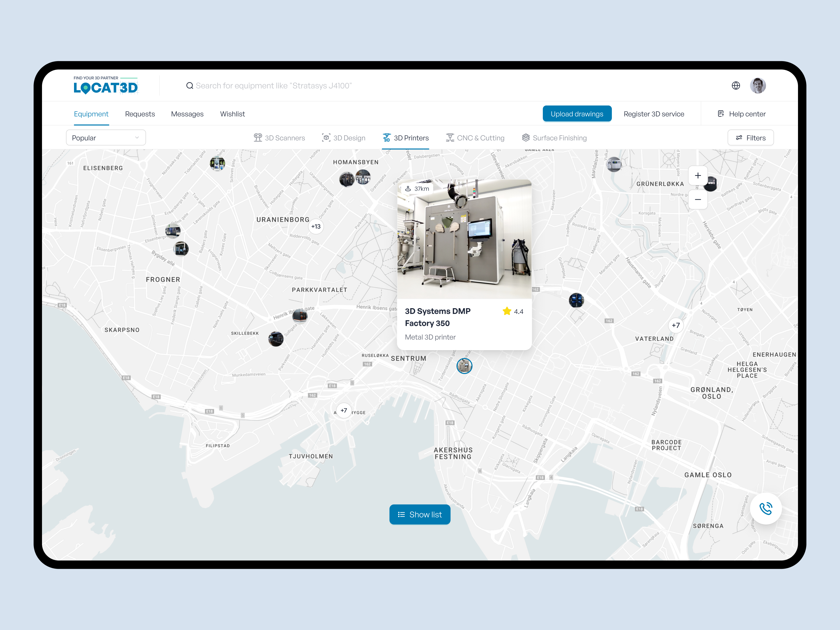Click the GRÜNERLØKKA district label

click(x=660, y=184)
